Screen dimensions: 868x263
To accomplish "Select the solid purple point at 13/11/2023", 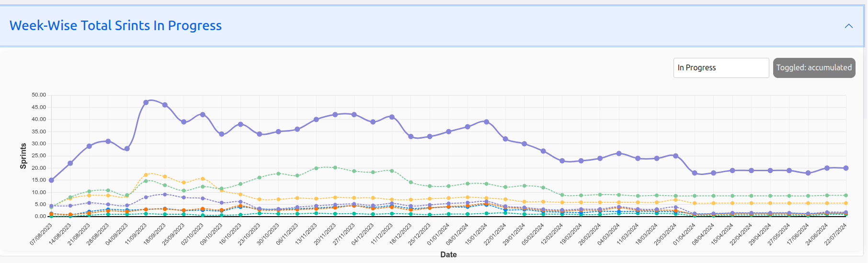I will tap(316, 120).
